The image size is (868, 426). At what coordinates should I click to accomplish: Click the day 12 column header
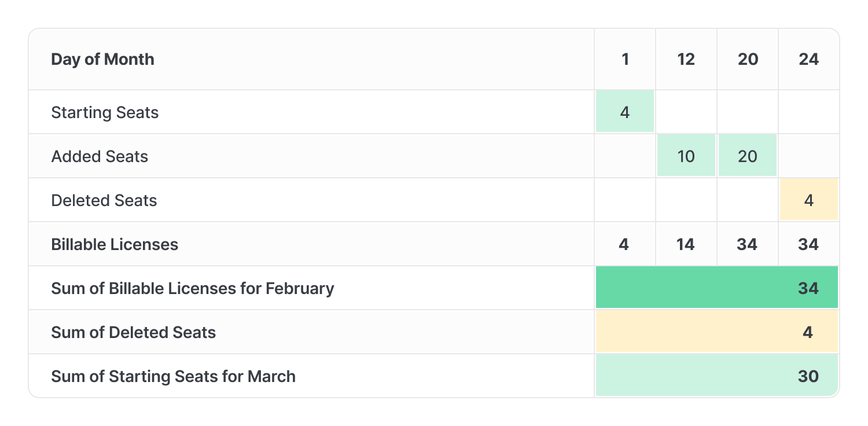coord(686,59)
